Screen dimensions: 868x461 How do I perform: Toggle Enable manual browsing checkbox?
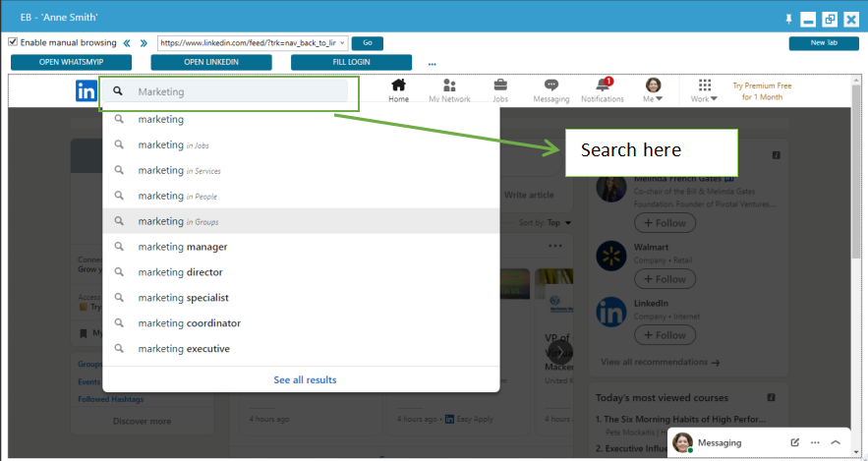tap(14, 42)
